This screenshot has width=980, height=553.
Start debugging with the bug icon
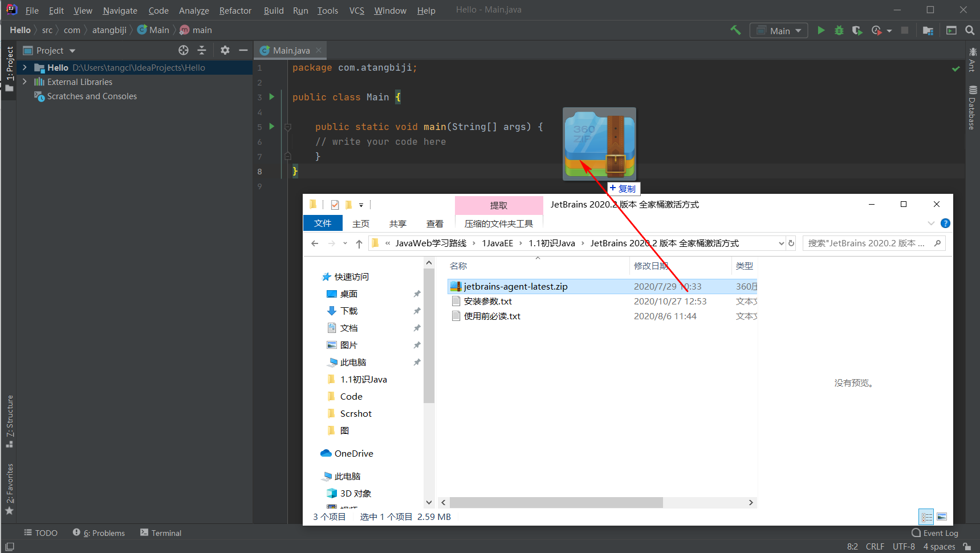click(x=839, y=30)
